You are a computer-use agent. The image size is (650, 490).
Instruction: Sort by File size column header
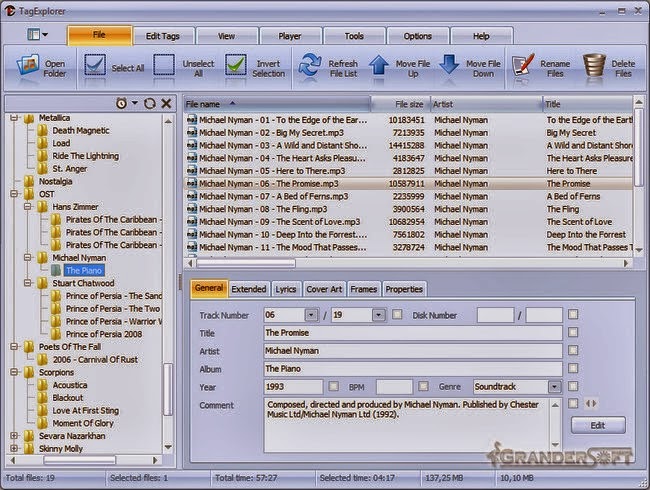pyautogui.click(x=400, y=104)
